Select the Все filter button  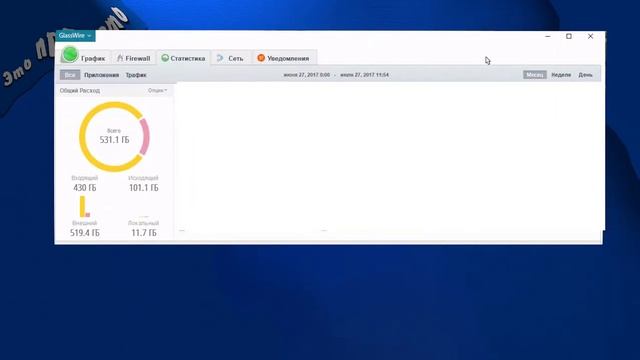(x=70, y=75)
